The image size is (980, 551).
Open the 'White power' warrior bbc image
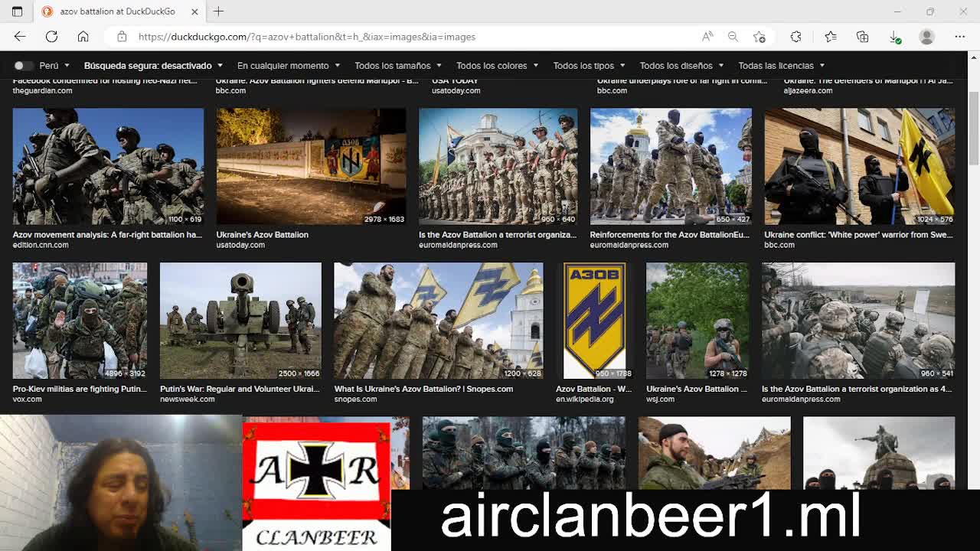pos(859,166)
